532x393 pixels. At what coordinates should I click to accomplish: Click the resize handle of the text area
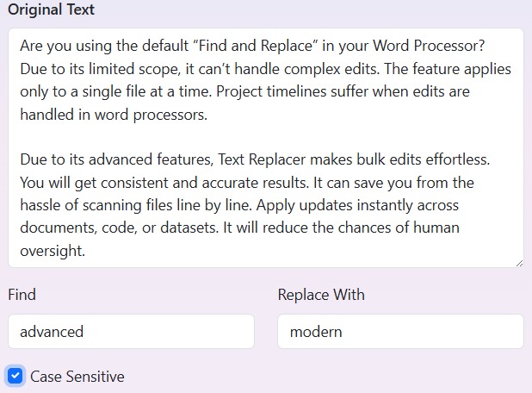[x=518, y=262]
